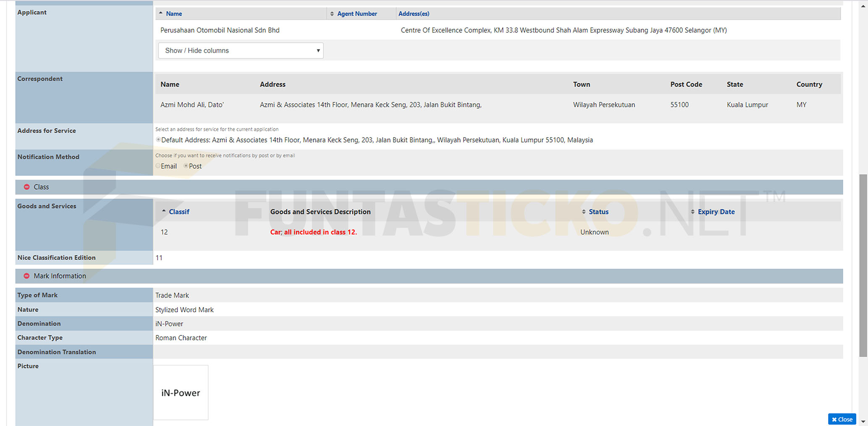Select the applicant address in Subang Jaya
Image resolution: width=868 pixels, height=426 pixels.
pos(564,30)
